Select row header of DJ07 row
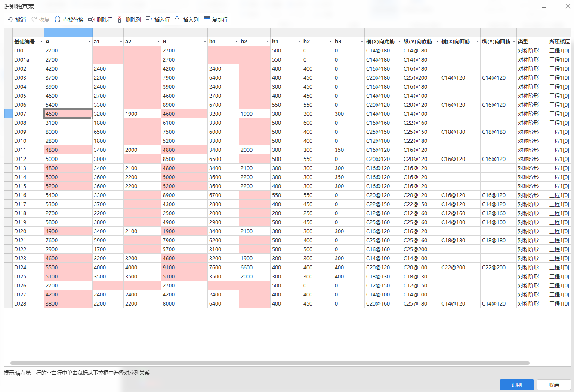This screenshot has width=574, height=392. [8, 114]
